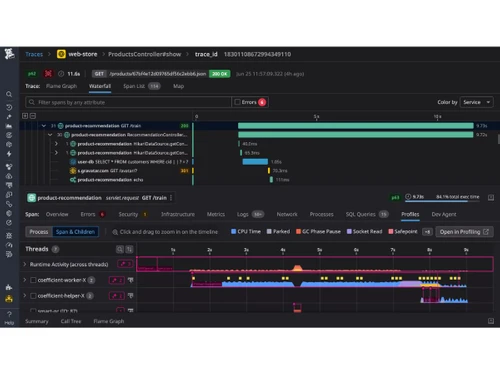The height and width of the screenshot is (375, 500).
Task: Open the span Overview tab
Action: tap(57, 214)
